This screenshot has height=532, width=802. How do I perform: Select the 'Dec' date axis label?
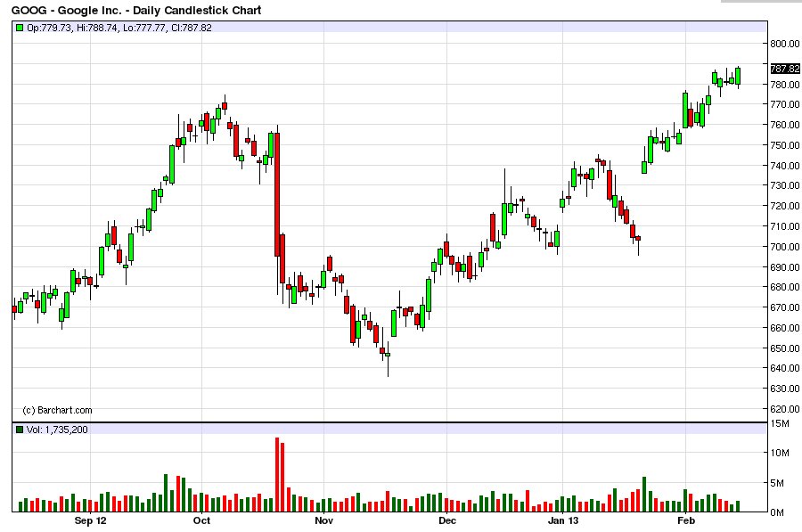click(x=447, y=520)
